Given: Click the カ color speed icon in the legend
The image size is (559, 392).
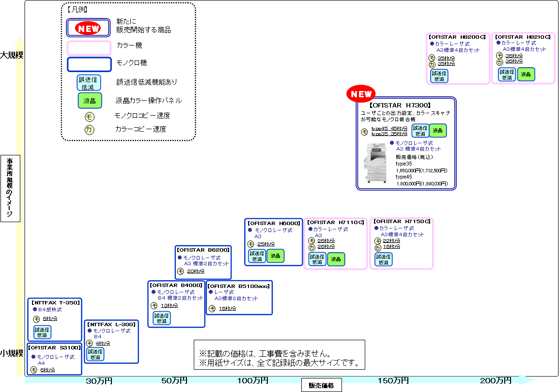Looking at the screenshot, I should tap(90, 130).
